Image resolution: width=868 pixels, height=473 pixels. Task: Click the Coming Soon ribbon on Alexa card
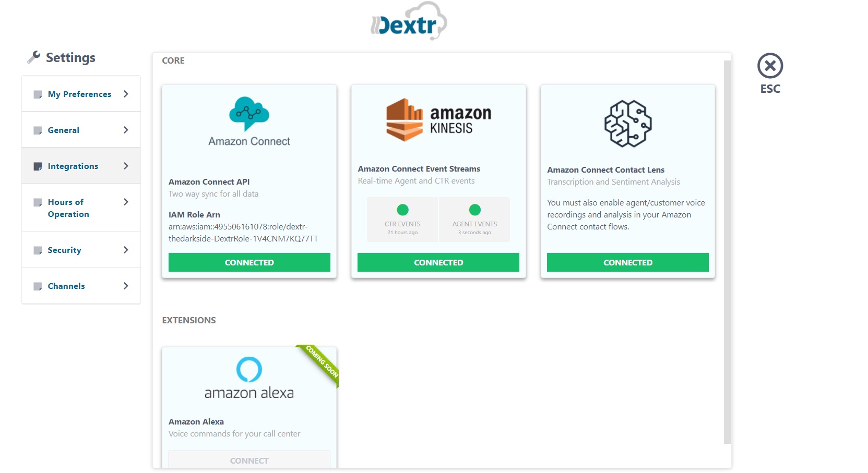pyautogui.click(x=319, y=363)
